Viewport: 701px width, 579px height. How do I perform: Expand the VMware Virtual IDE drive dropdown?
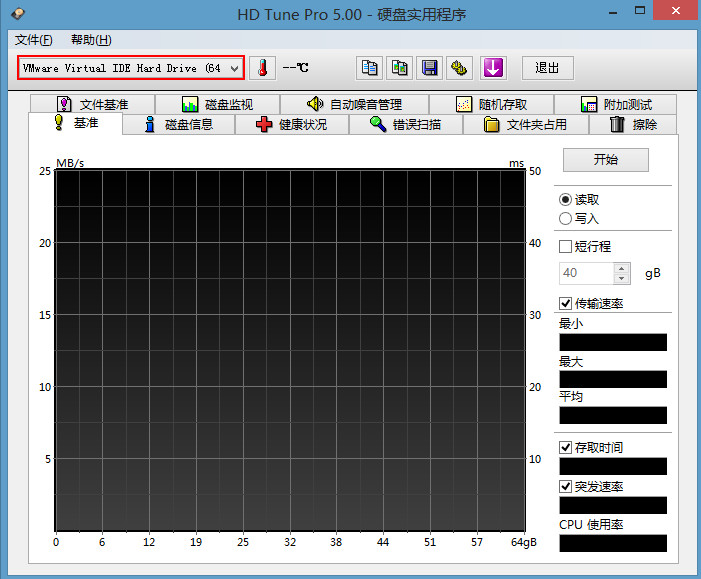(234, 68)
